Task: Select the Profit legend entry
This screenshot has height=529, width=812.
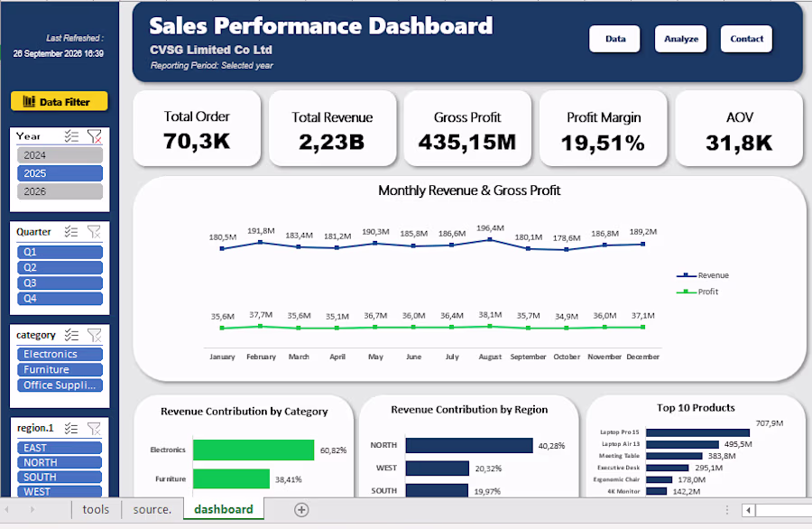Action: [697, 292]
